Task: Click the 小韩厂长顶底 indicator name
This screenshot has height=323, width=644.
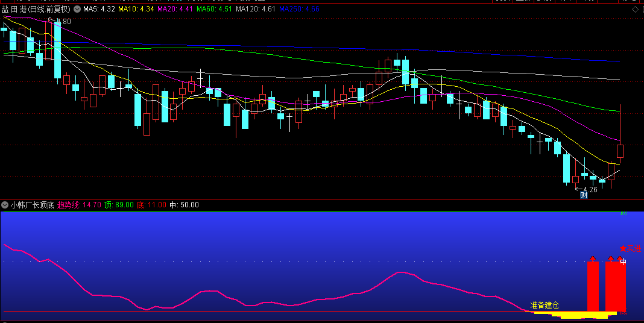Action: click(33, 205)
